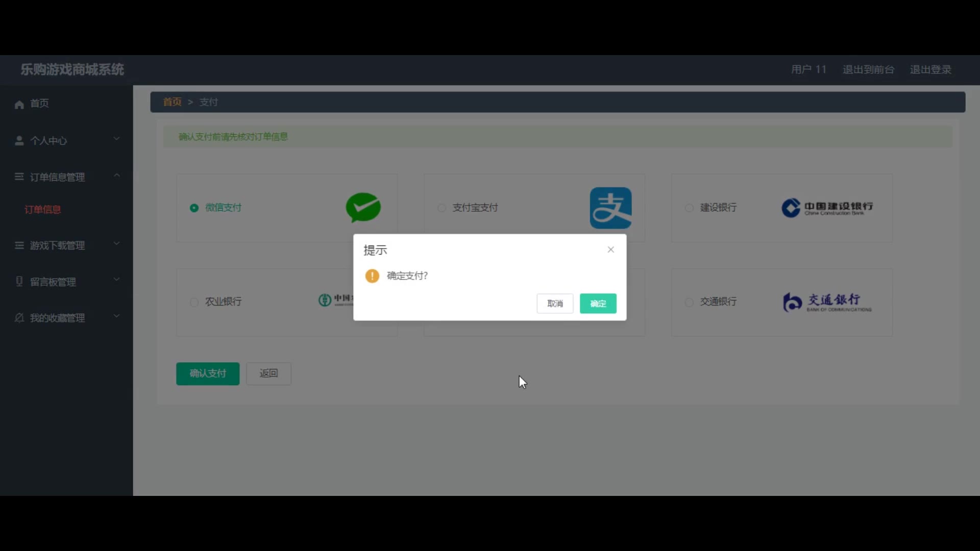This screenshot has width=980, height=551.
Task: Click the 游戏下载管理 list icon
Action: point(19,245)
